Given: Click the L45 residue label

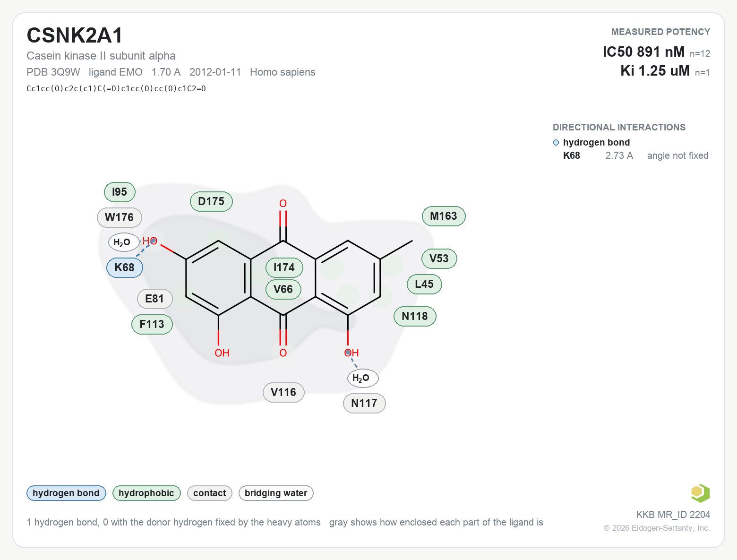Looking at the screenshot, I should pyautogui.click(x=424, y=284).
